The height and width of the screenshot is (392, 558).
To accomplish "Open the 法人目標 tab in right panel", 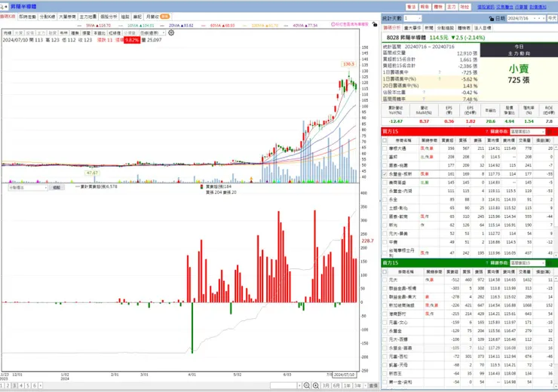I will [483, 28].
